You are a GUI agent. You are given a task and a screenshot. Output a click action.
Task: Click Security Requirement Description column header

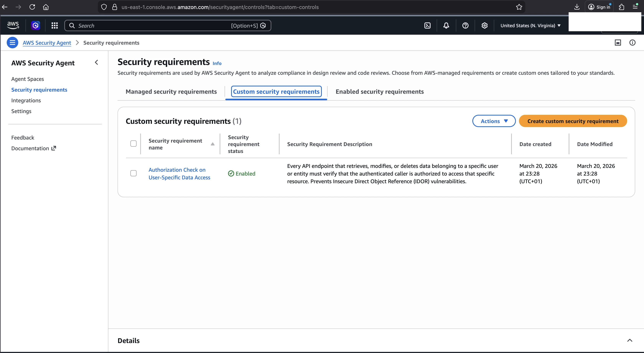click(329, 144)
